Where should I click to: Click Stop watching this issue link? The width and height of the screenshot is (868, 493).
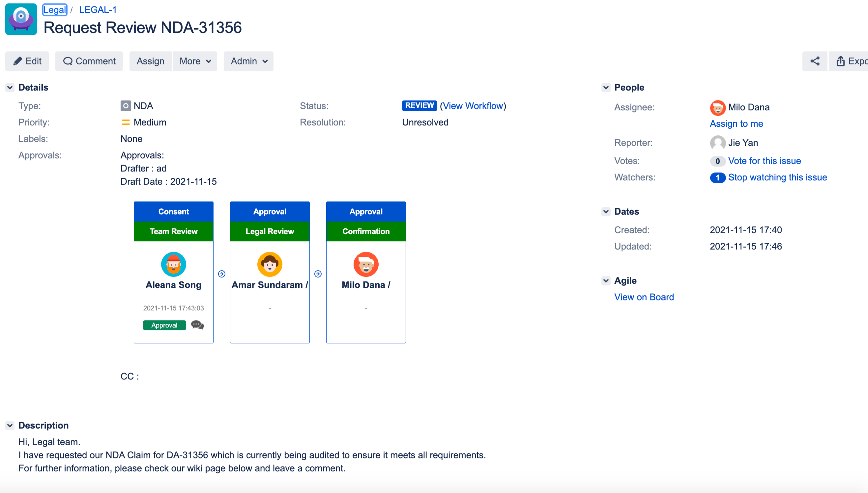(x=777, y=177)
